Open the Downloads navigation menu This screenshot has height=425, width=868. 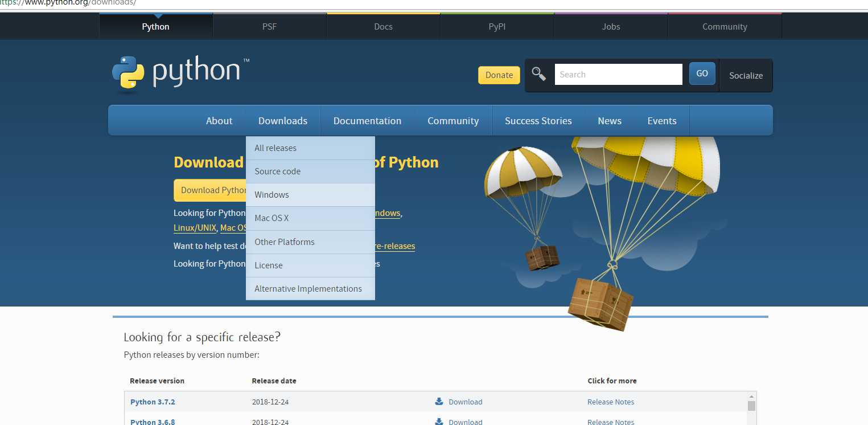click(x=283, y=121)
